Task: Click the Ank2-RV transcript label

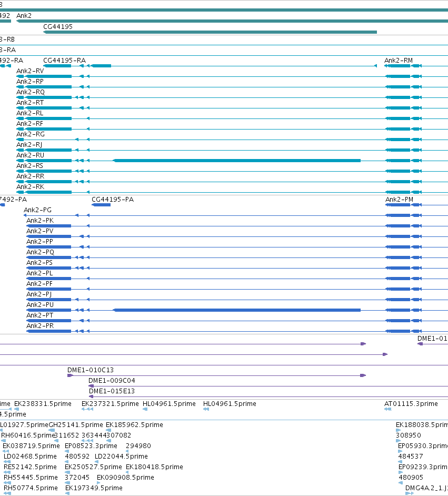Action: point(30,71)
